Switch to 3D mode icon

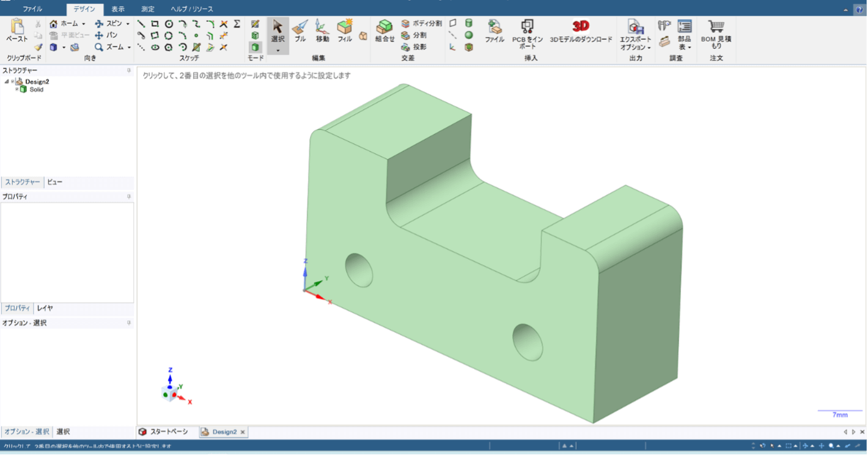[255, 47]
